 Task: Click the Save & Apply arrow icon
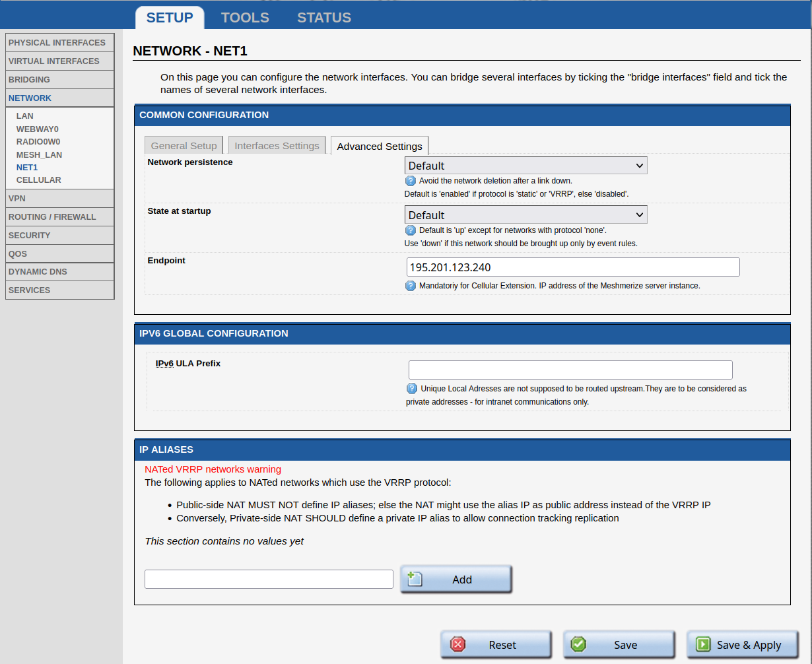[703, 645]
